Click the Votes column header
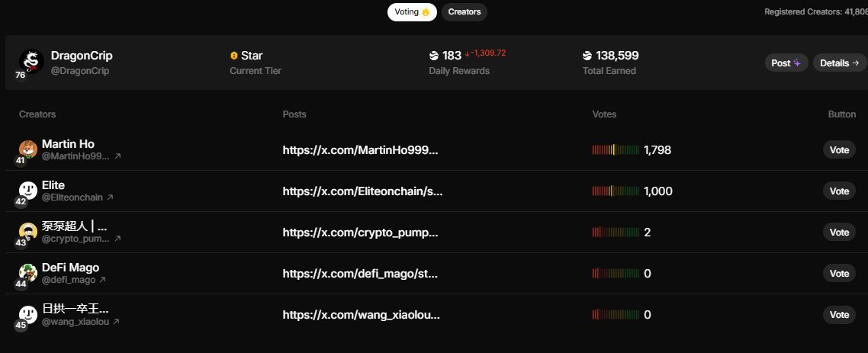Viewport: 868px width, 353px height. (x=605, y=114)
